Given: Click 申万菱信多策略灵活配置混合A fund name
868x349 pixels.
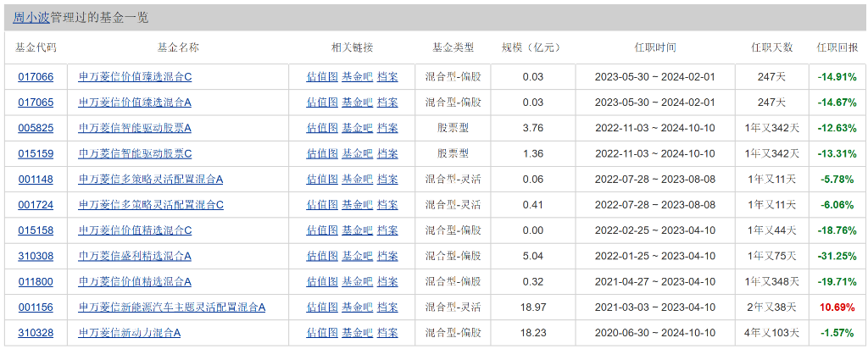Looking at the screenshot, I should pyautogui.click(x=150, y=180).
